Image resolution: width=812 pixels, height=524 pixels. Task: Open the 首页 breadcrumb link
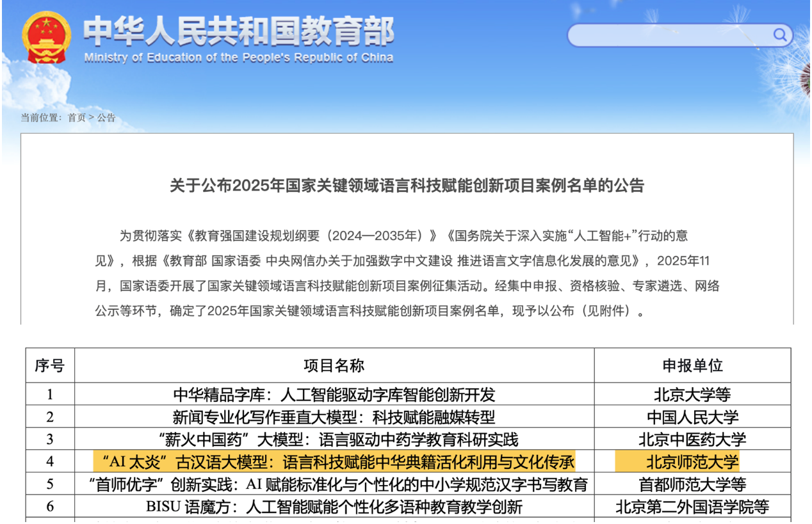point(76,118)
